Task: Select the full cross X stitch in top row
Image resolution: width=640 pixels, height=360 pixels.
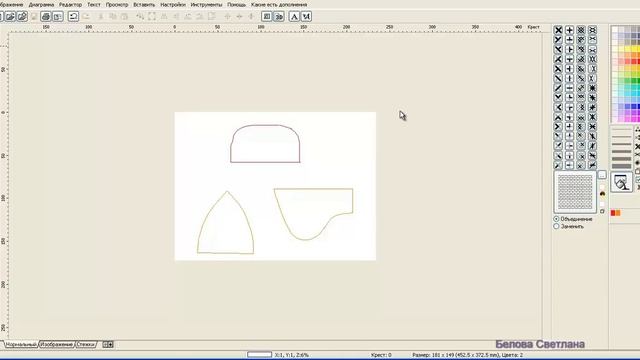Action: point(558,30)
